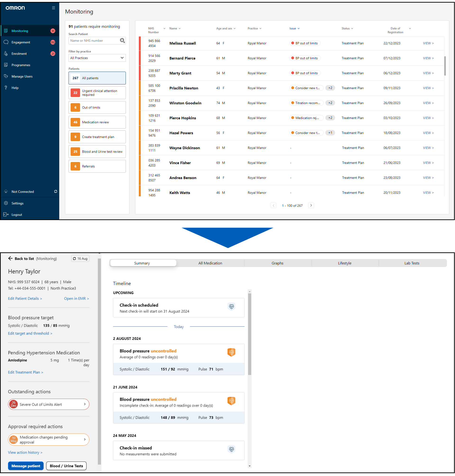Click the search magnifier icon in patient search
Viewport: 455px width, 476px height.
coord(123,41)
